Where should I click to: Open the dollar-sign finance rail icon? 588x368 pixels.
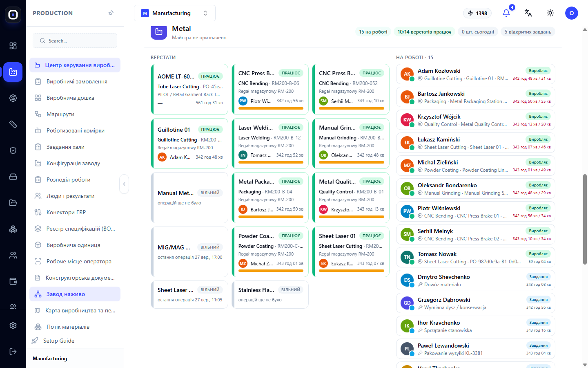13,98
